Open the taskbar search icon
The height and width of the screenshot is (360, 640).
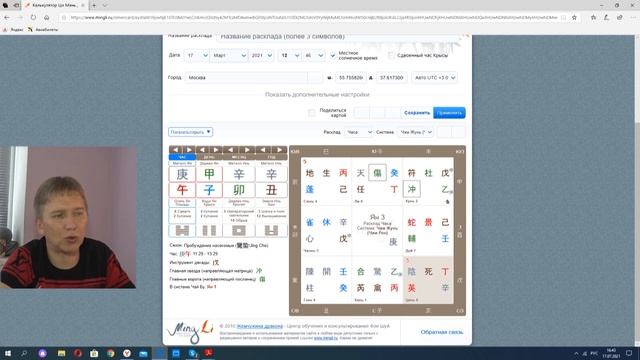click(x=24, y=353)
